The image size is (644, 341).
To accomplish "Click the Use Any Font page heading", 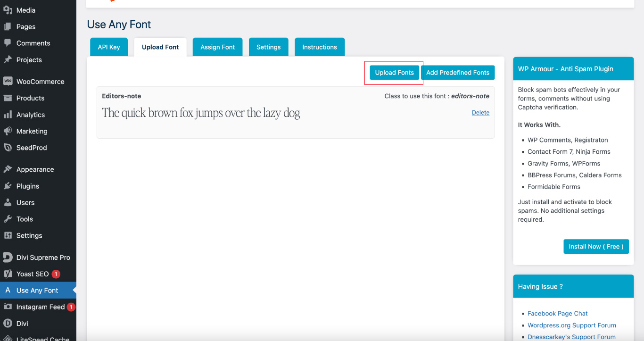I will coord(119,25).
